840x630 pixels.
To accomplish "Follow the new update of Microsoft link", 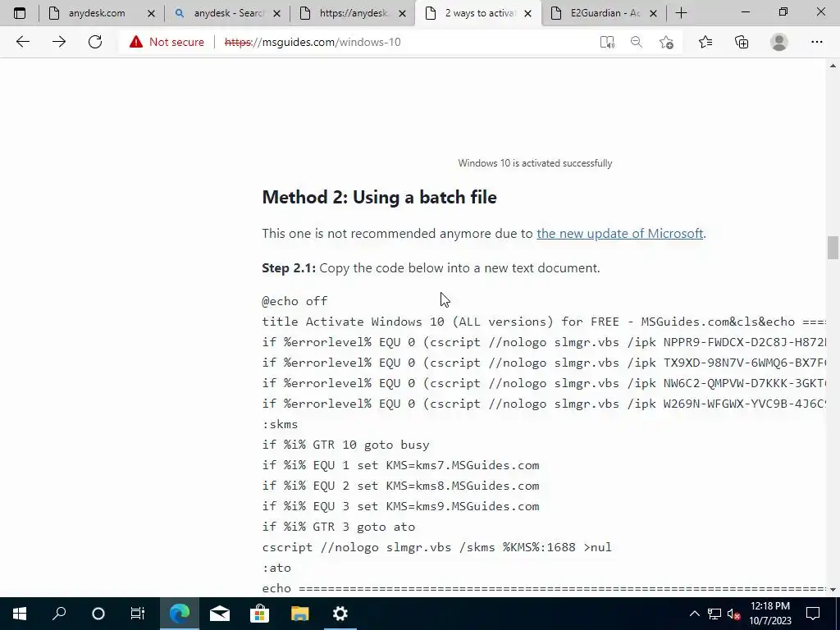I will (620, 234).
